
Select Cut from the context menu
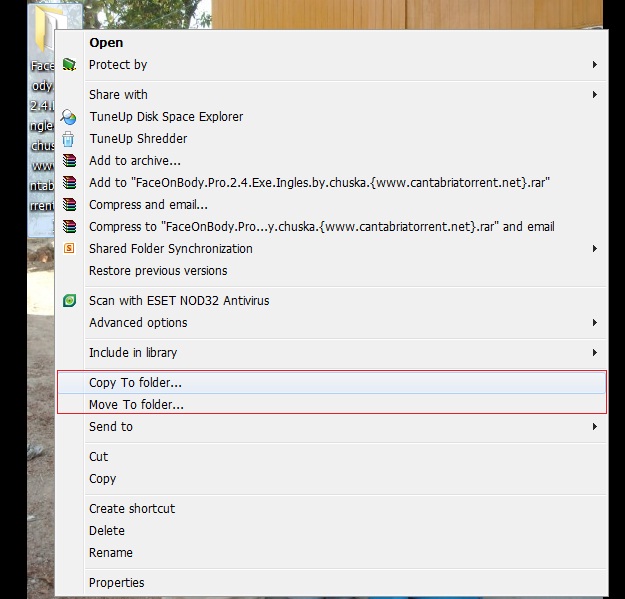tap(332, 457)
